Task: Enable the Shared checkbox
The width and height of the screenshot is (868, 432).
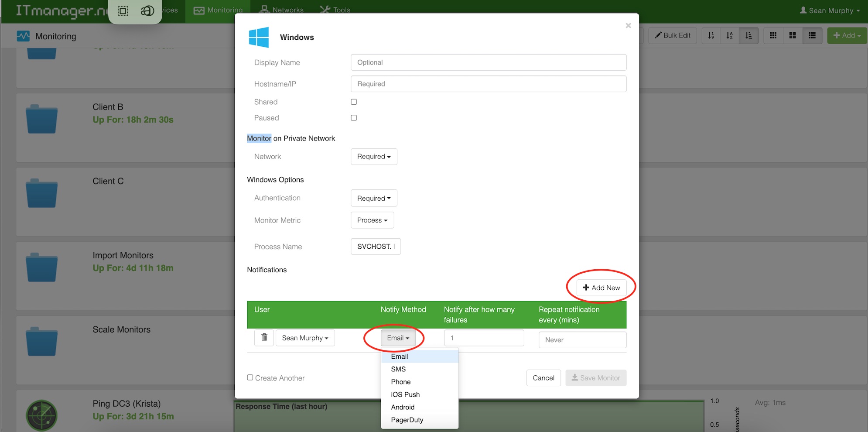Action: coord(353,101)
